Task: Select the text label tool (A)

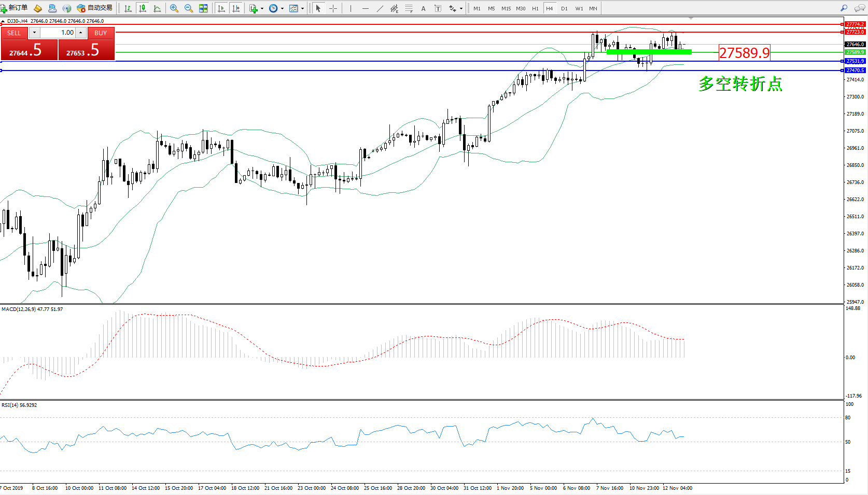Action: 423,8
